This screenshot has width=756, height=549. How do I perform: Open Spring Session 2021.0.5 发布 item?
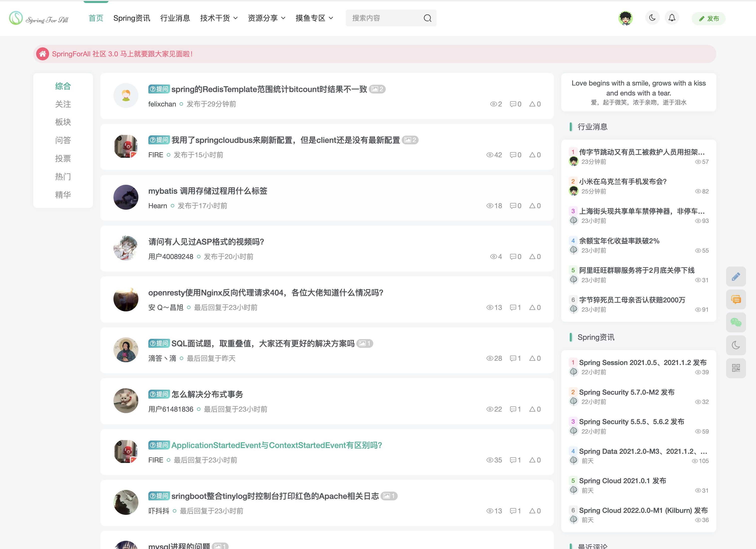tap(643, 362)
